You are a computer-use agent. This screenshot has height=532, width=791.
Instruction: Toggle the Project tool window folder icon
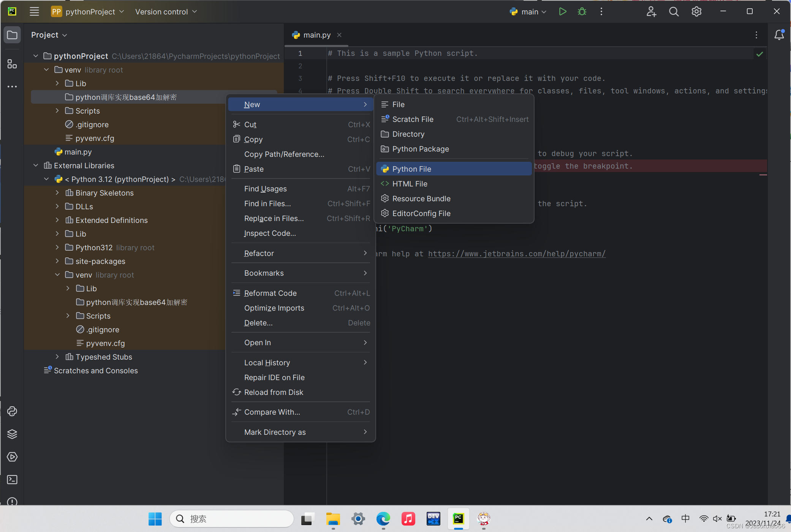click(12, 35)
